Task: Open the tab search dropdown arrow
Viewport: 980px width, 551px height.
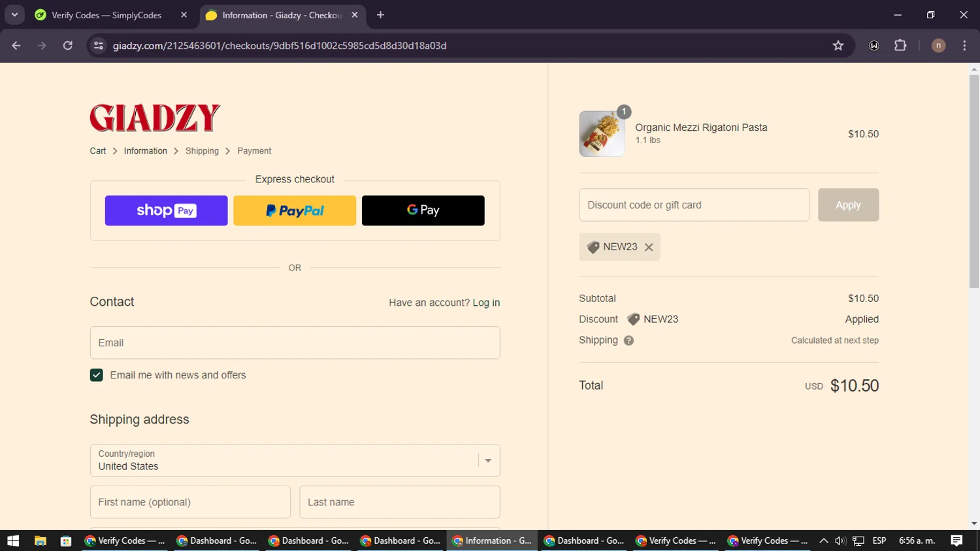Action: coord(14,14)
